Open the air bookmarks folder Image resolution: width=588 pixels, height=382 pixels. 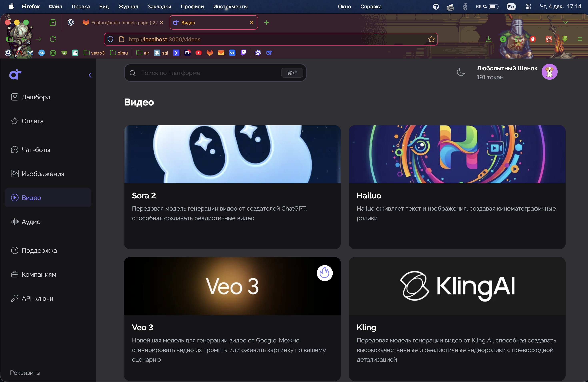(x=143, y=53)
